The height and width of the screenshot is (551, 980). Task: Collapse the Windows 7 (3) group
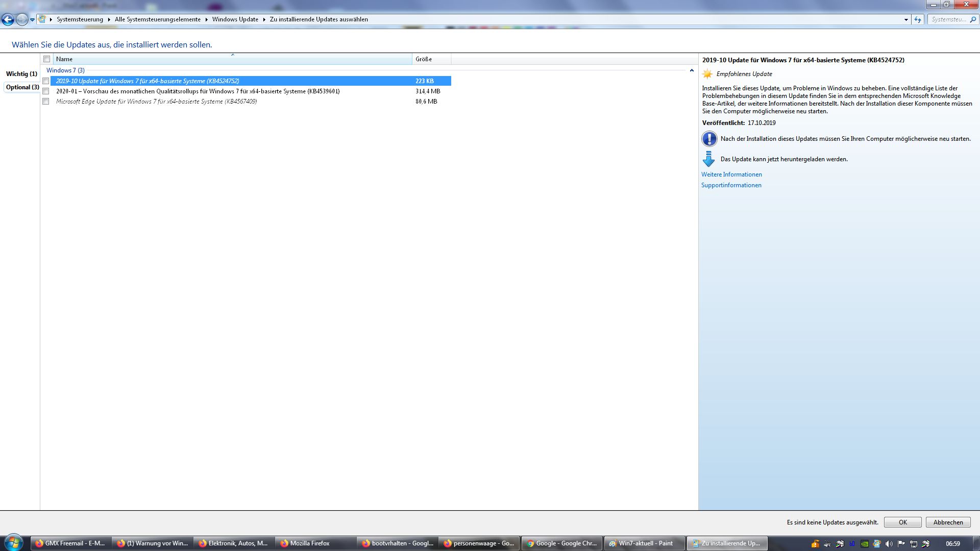coord(692,70)
